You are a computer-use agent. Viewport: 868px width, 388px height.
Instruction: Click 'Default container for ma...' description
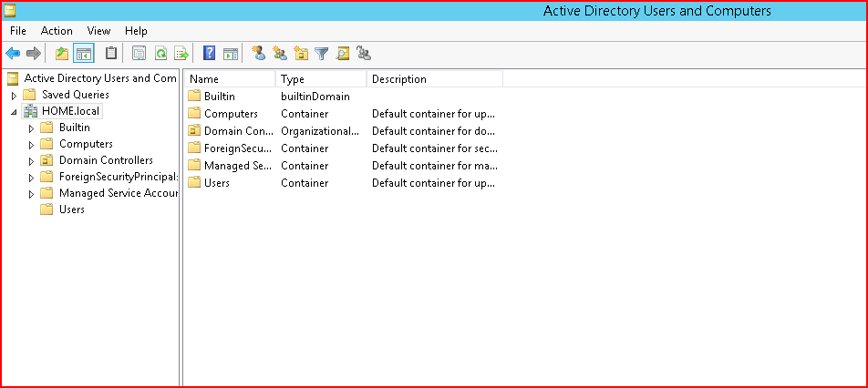click(435, 165)
